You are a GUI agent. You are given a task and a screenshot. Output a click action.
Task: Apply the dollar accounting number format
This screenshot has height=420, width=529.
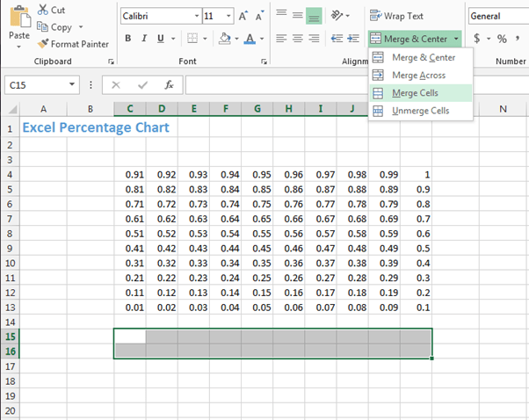[477, 39]
